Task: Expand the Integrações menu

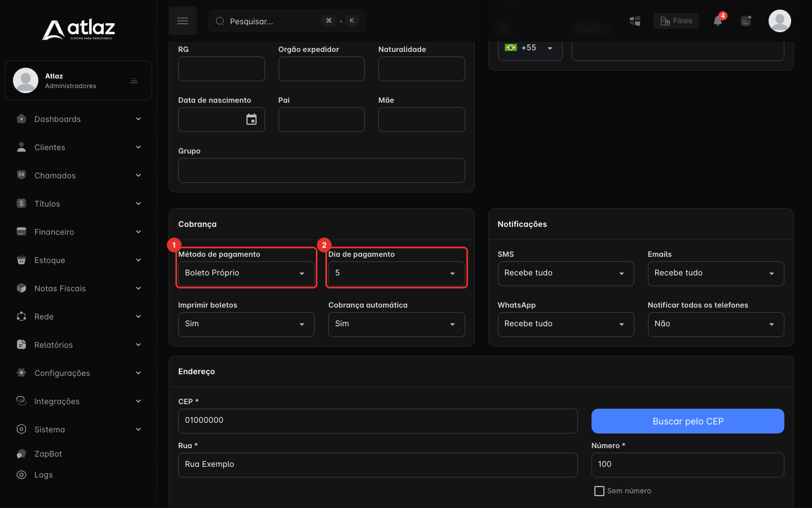Action: 78,401
